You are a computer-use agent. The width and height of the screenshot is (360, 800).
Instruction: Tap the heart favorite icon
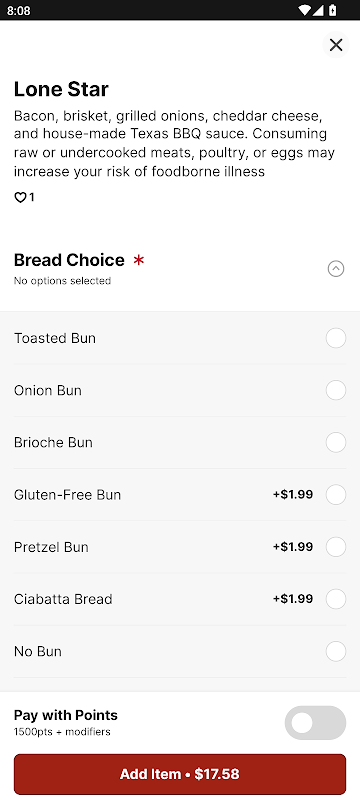click(x=20, y=197)
